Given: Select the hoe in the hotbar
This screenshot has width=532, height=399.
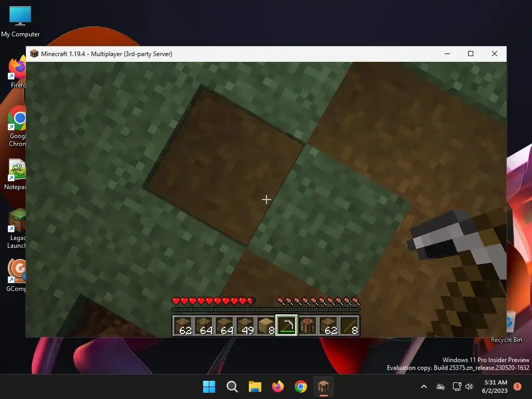Looking at the screenshot, I should pos(287,326).
